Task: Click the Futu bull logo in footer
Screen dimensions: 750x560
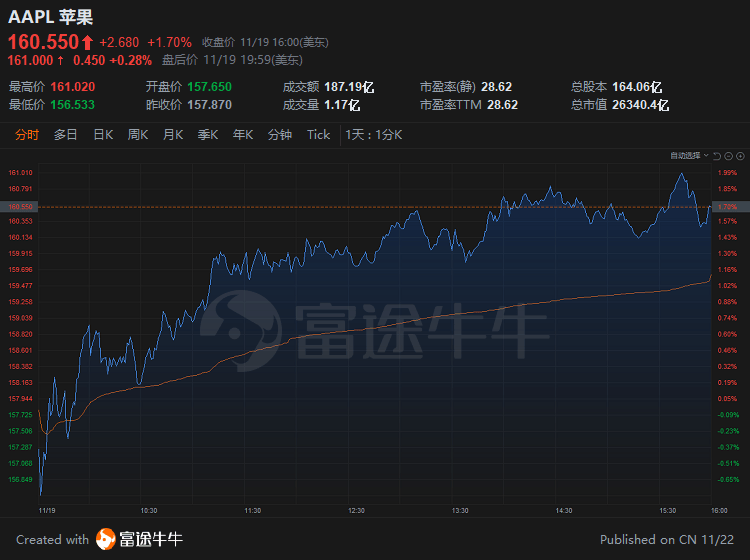Action: tap(105, 539)
